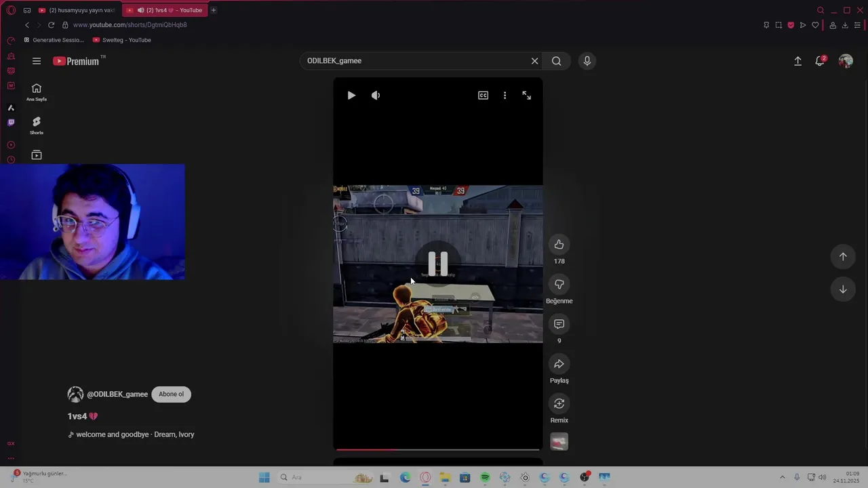This screenshot has height=488, width=868.
Task: Dislike this Short (Beğenme)
Action: (x=559, y=285)
